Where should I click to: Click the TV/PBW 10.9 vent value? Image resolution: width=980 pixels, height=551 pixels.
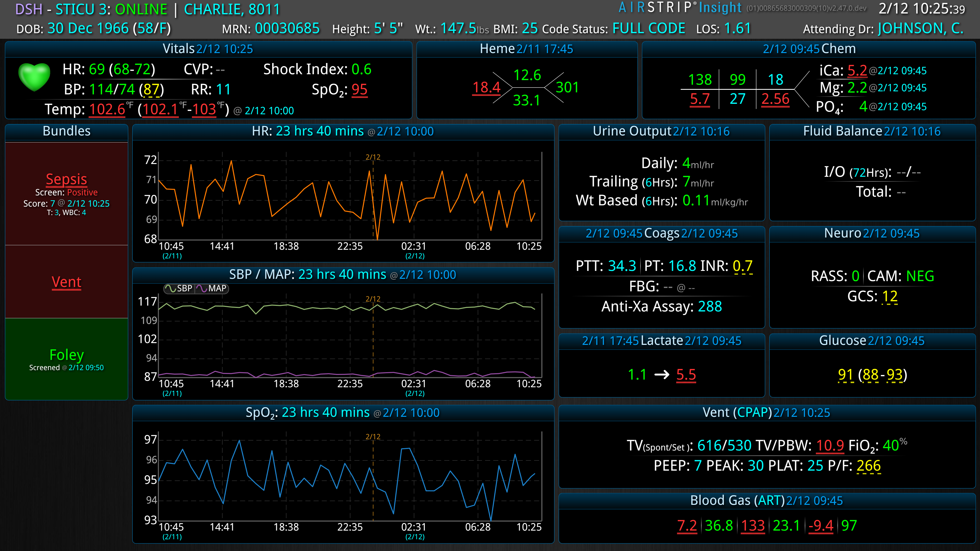830,445
